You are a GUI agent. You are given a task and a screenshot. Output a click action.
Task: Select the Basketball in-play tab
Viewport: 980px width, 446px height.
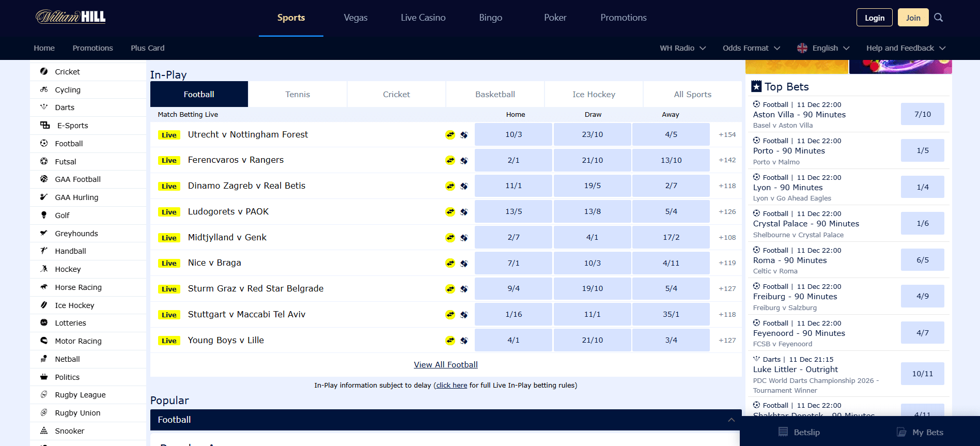(x=495, y=94)
